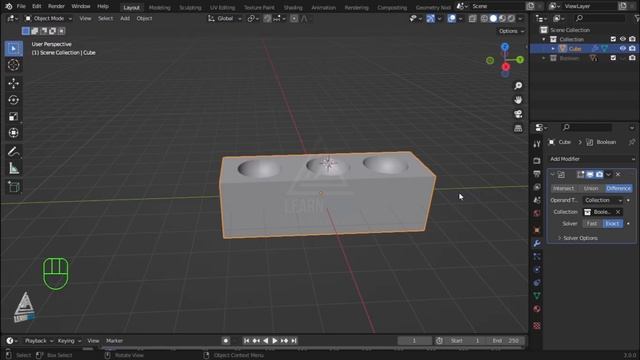Click the zoom view magnifier icon
This screenshot has height=360, width=640.
(518, 86)
